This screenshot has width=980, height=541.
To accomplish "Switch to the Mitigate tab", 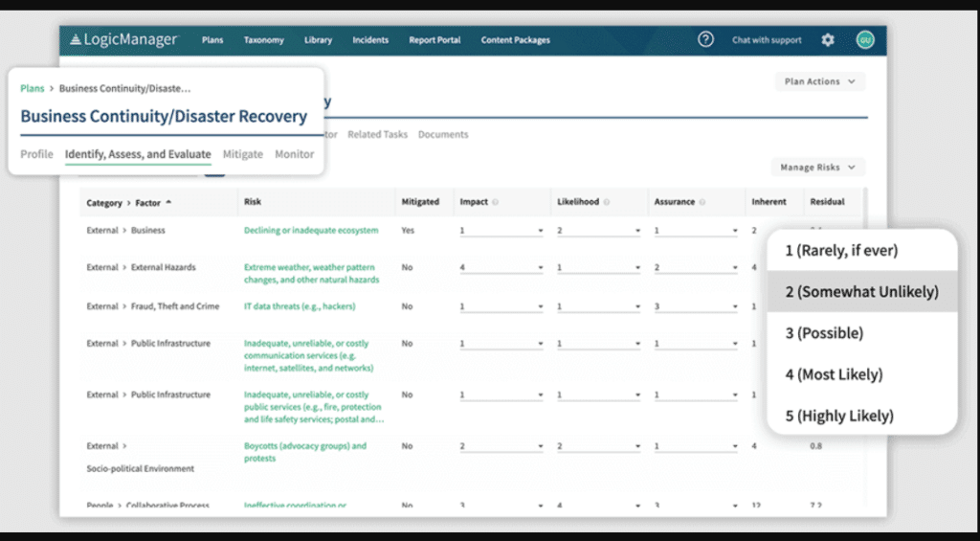I will [x=243, y=154].
